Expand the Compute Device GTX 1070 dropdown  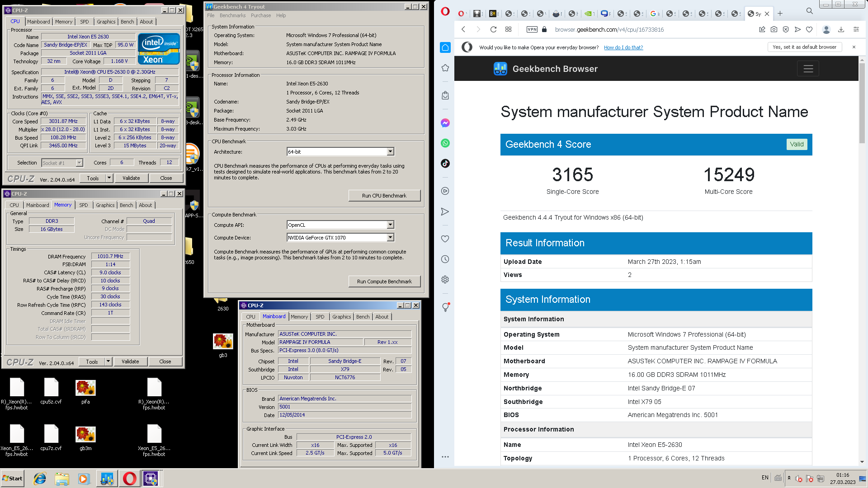pyautogui.click(x=391, y=238)
